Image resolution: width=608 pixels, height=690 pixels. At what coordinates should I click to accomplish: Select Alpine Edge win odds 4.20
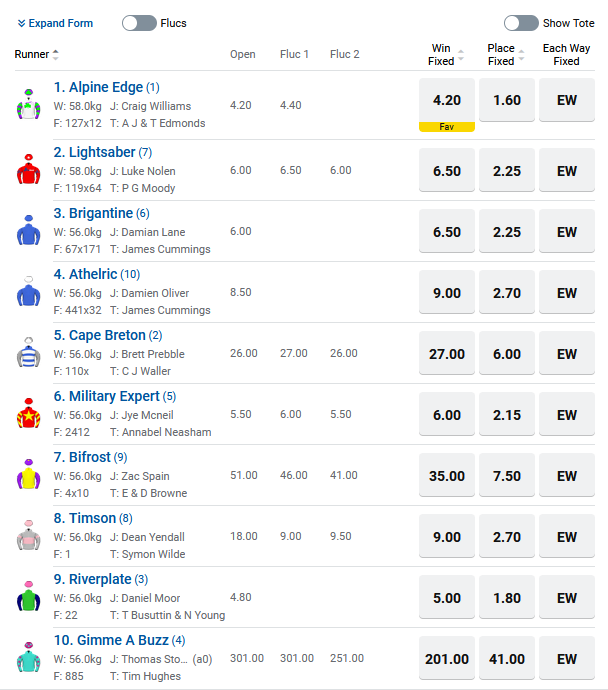pyautogui.click(x=447, y=100)
